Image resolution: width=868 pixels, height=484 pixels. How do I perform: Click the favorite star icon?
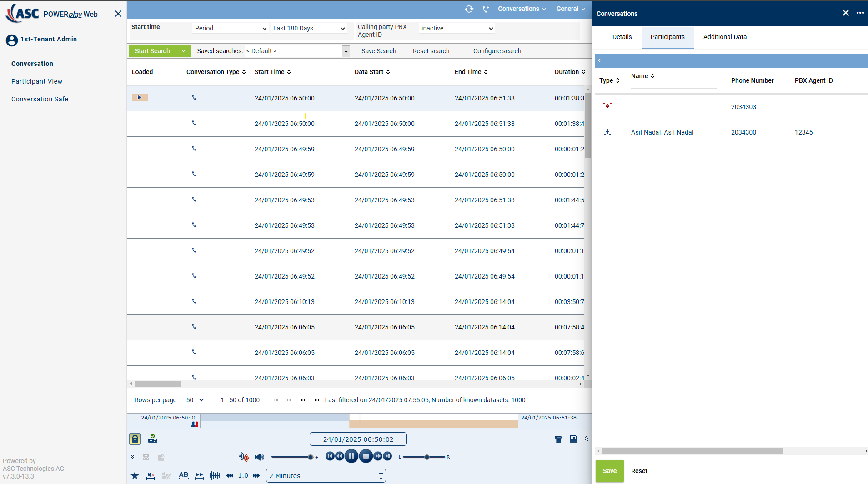135,475
